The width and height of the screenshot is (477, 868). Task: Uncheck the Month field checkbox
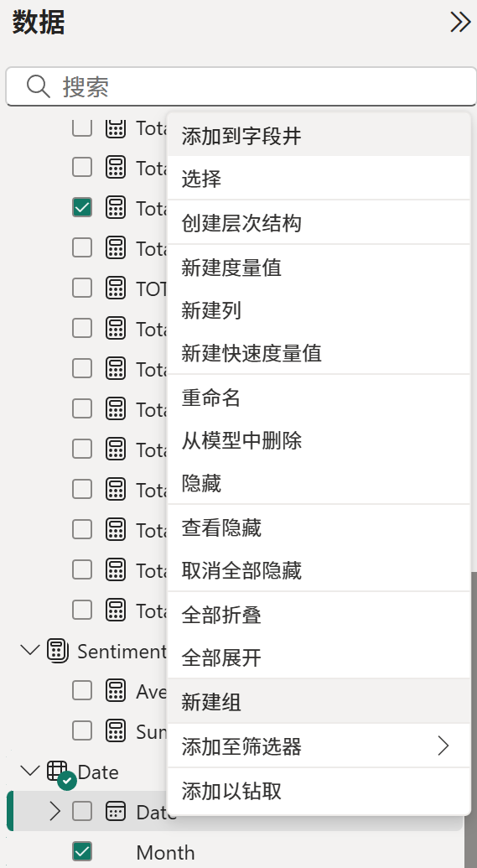[x=82, y=851]
